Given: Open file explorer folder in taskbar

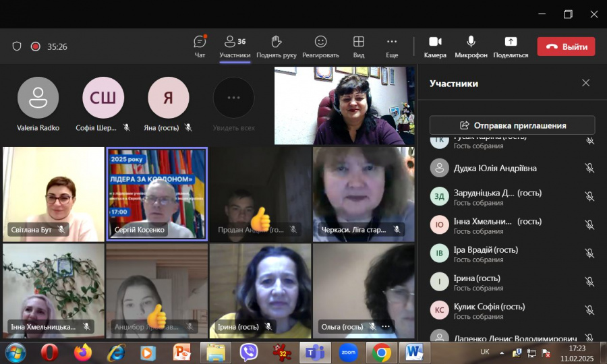Looking at the screenshot, I should pos(216,353).
